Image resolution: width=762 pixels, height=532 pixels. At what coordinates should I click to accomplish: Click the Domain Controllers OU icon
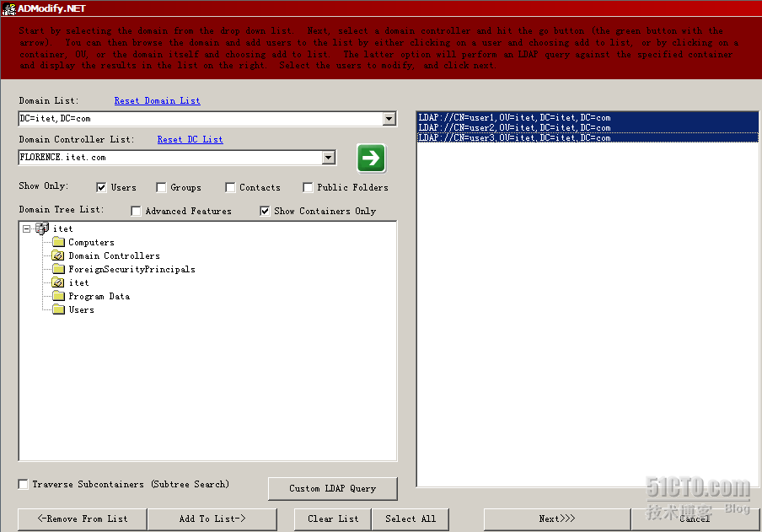click(x=58, y=255)
